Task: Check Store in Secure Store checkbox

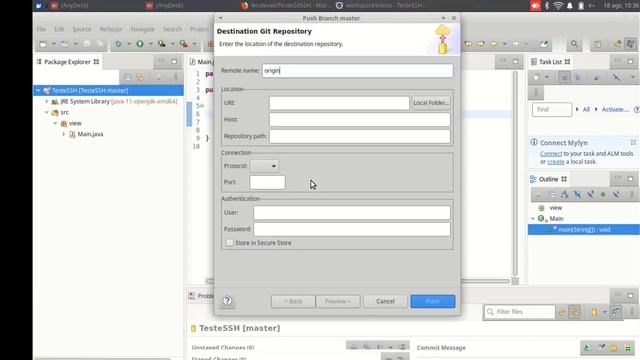Action: point(230,243)
